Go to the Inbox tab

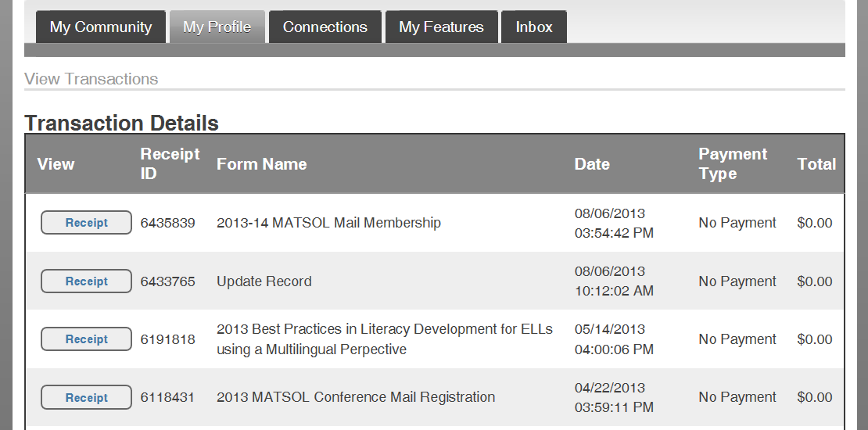click(533, 27)
